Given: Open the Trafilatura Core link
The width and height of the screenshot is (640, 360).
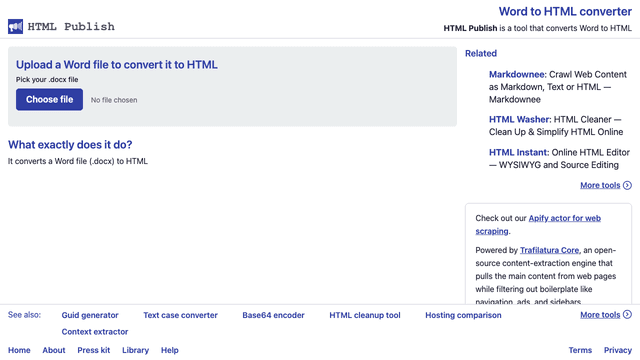Looking at the screenshot, I should pyautogui.click(x=549, y=250).
